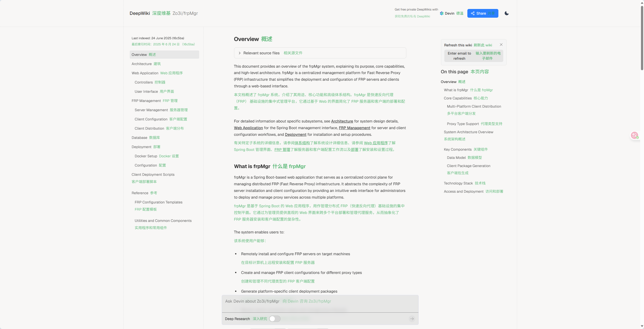Open the Database sidebar page

(139, 138)
